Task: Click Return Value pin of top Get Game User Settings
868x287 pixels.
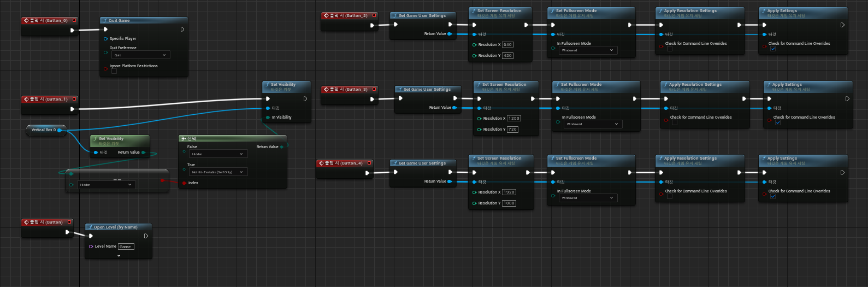Action: tap(450, 34)
